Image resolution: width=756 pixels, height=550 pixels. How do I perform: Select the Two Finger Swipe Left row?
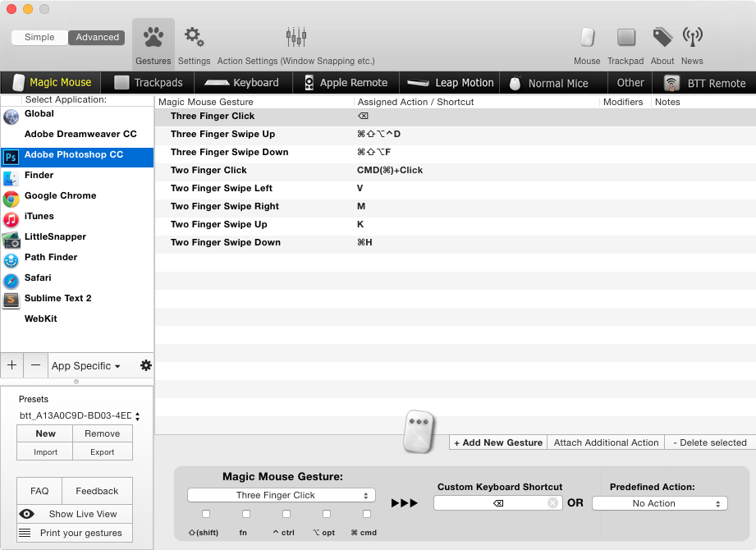coord(455,188)
